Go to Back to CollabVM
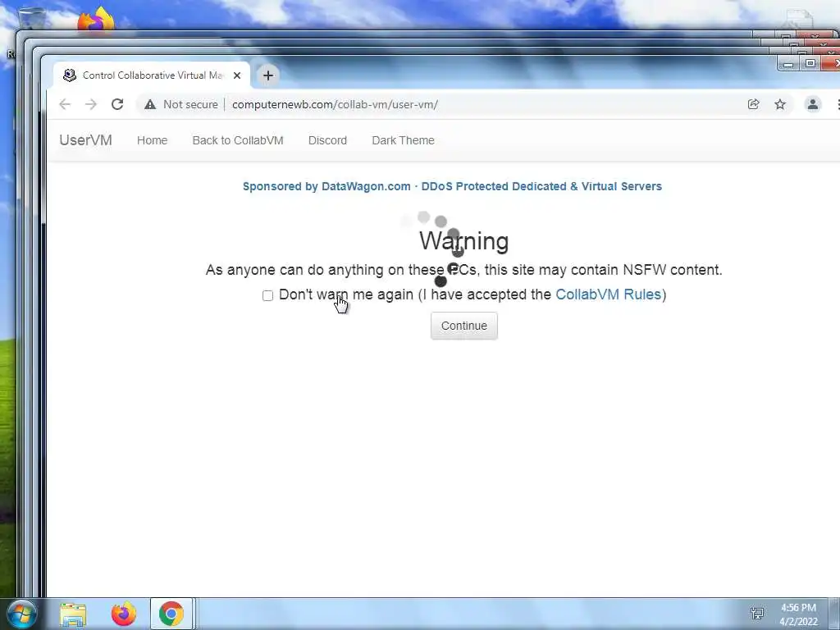The width and height of the screenshot is (840, 630). point(238,140)
